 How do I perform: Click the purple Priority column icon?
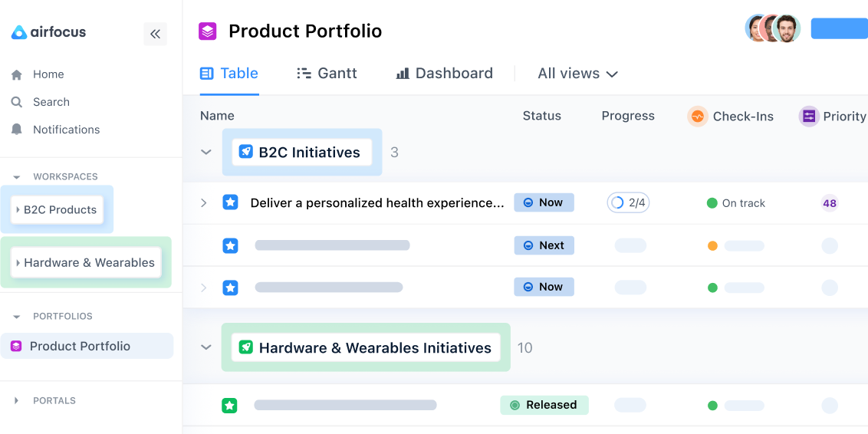(808, 117)
